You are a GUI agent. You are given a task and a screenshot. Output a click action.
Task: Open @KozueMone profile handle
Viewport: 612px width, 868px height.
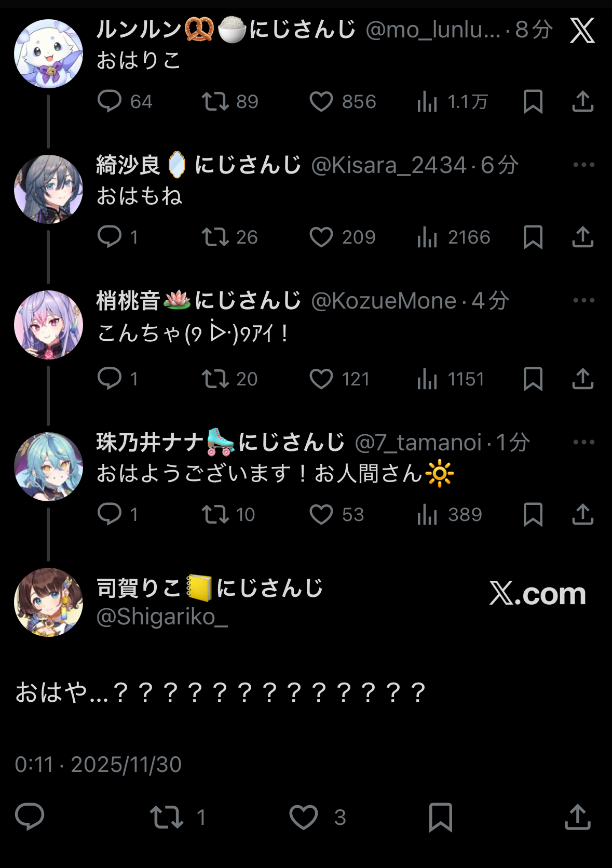(384, 301)
